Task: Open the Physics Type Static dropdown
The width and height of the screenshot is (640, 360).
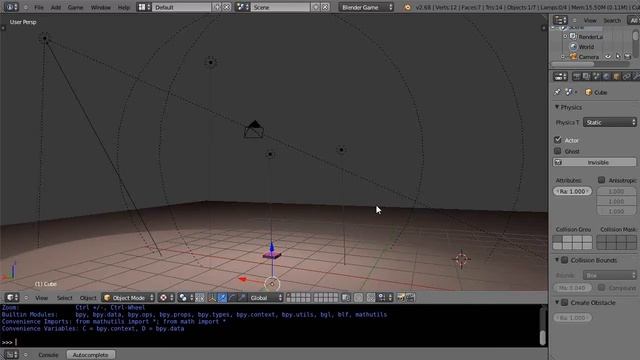Action: point(610,122)
